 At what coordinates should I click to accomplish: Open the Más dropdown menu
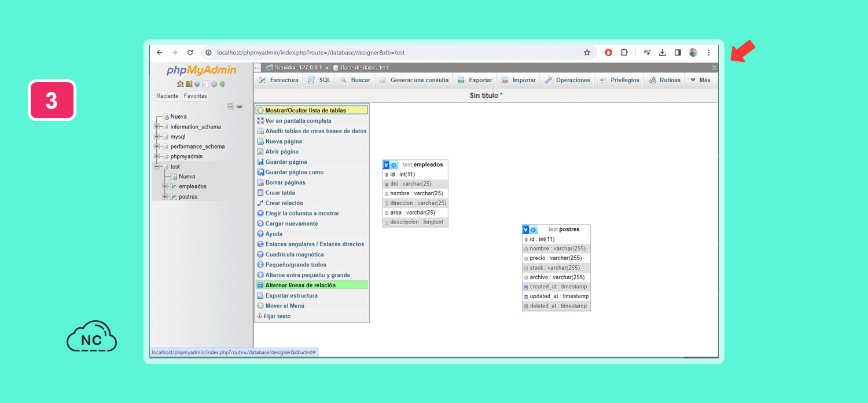(x=700, y=80)
